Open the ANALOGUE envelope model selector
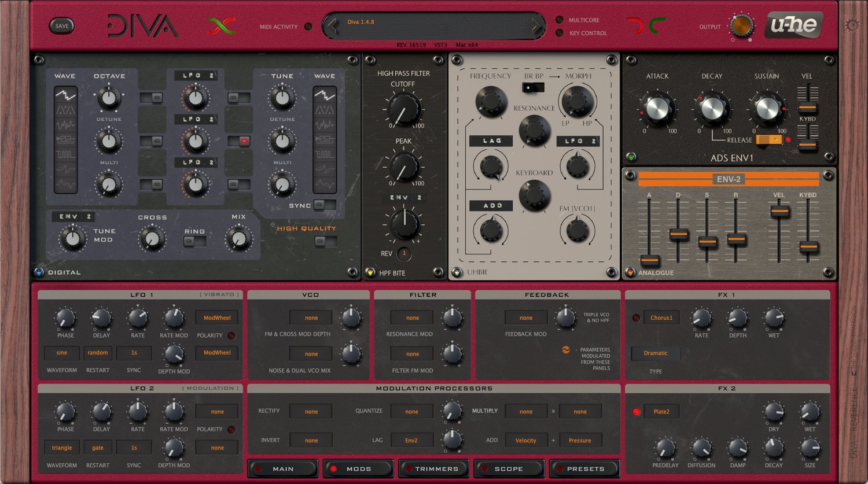 coord(630,272)
